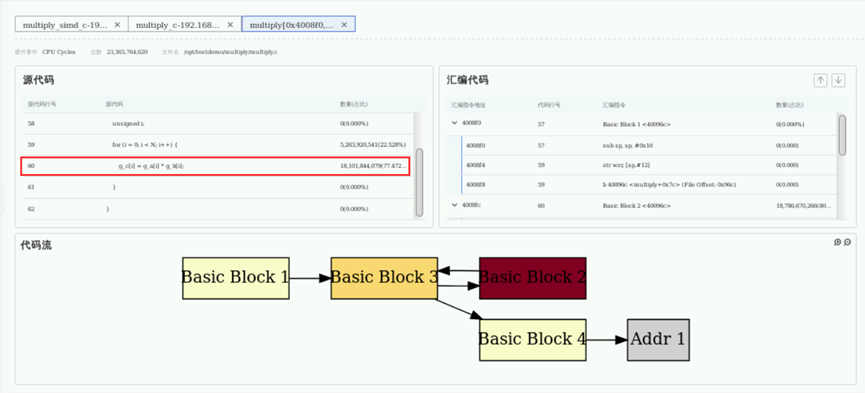865x393 pixels.
Task: Close the multiply_simd_c-19... tab
Action: point(117,25)
